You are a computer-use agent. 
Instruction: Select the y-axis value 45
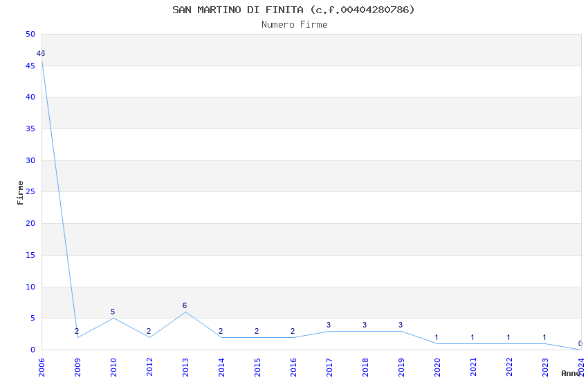(x=30, y=66)
